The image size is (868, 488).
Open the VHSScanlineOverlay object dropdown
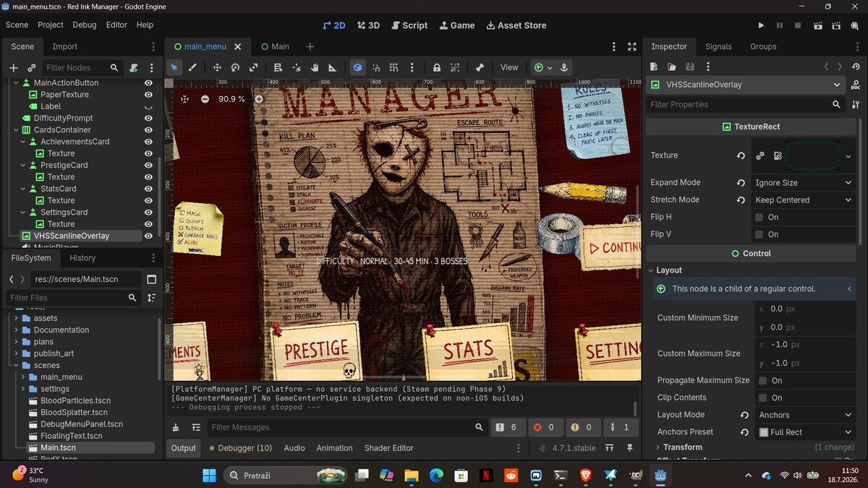746,85
